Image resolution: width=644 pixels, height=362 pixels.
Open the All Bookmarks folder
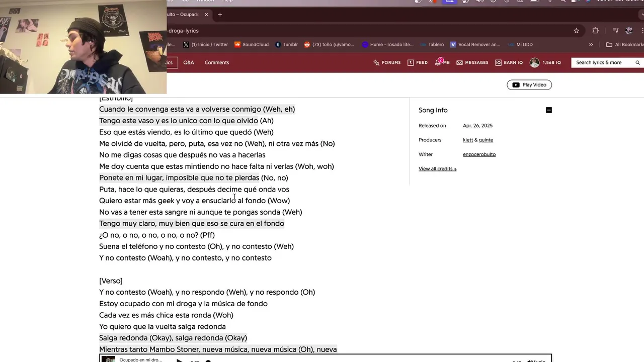click(x=625, y=45)
